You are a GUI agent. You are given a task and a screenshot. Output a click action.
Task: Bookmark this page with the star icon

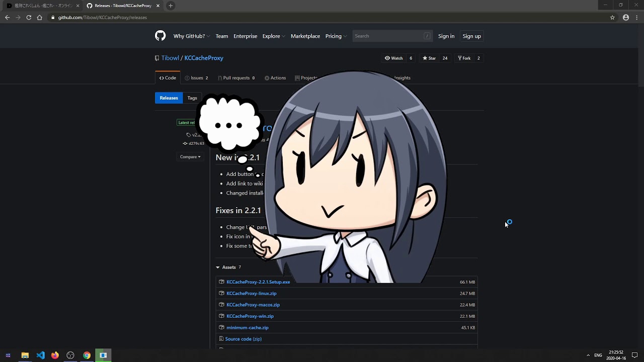pyautogui.click(x=612, y=17)
